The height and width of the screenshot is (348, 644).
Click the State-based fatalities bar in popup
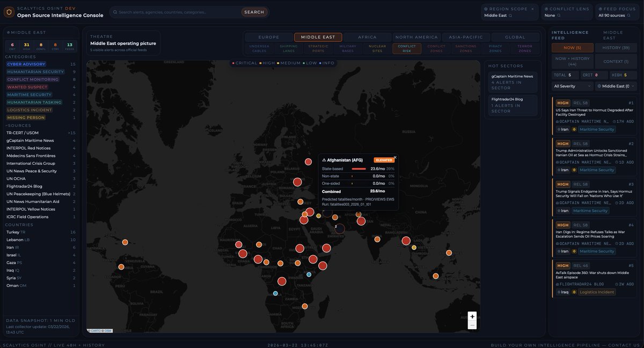click(x=358, y=169)
